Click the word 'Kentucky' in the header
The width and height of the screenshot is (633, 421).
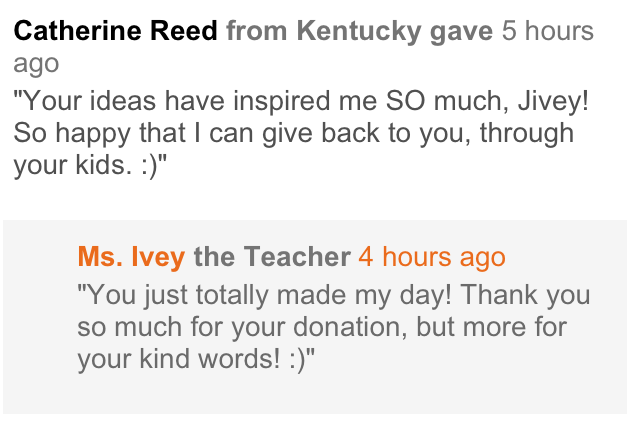(x=359, y=31)
